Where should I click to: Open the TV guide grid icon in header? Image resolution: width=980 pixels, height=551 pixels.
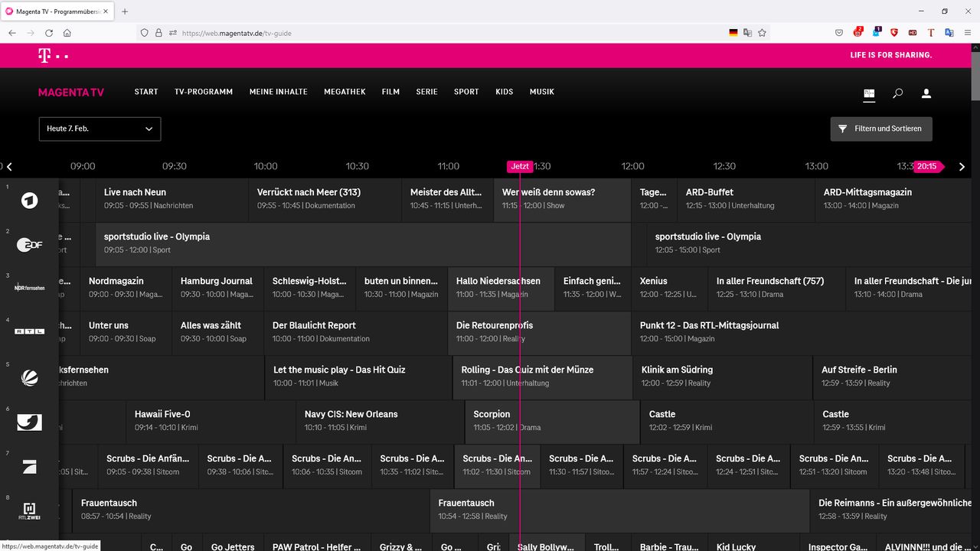click(869, 93)
